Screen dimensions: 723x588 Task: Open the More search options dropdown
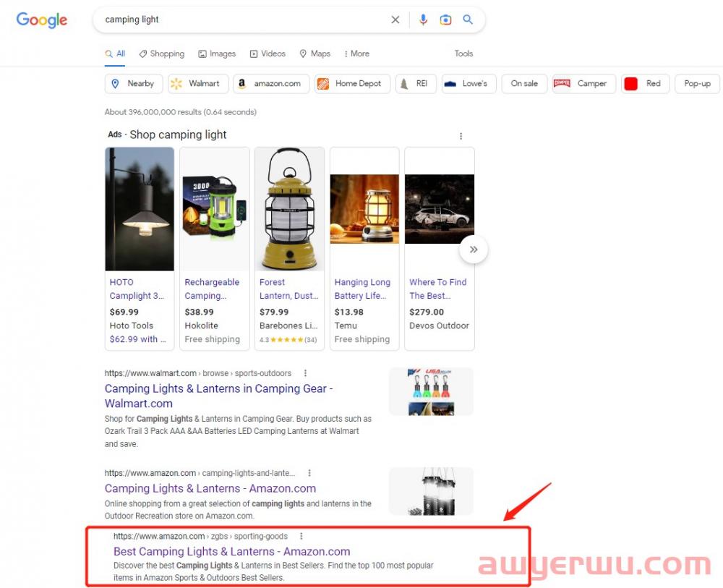(356, 54)
